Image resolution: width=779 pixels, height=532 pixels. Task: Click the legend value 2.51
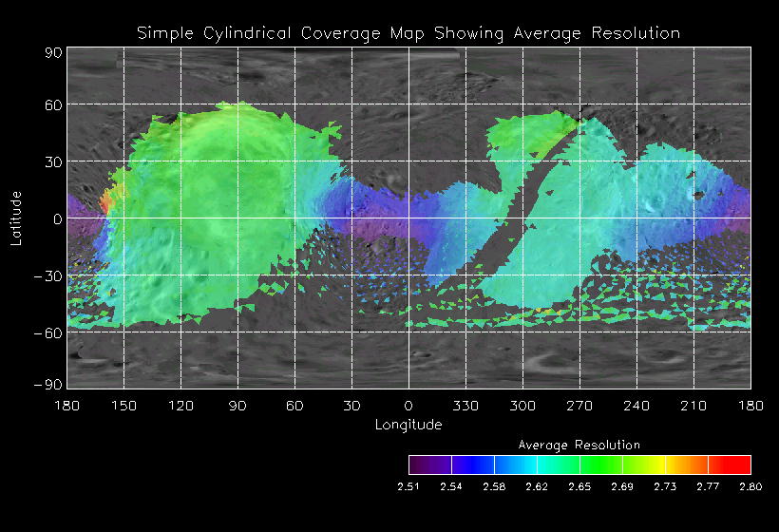coord(408,486)
